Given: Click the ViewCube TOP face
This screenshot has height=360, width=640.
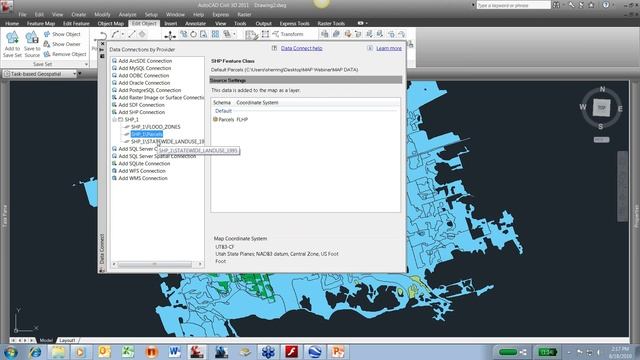Looking at the screenshot, I should pyautogui.click(x=601, y=108).
